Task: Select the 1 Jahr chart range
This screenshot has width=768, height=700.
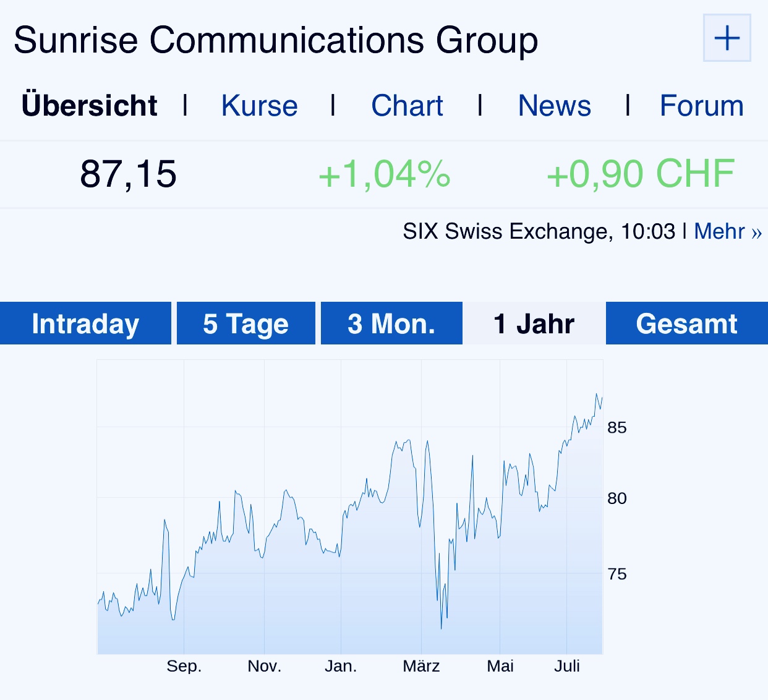Action: click(534, 323)
